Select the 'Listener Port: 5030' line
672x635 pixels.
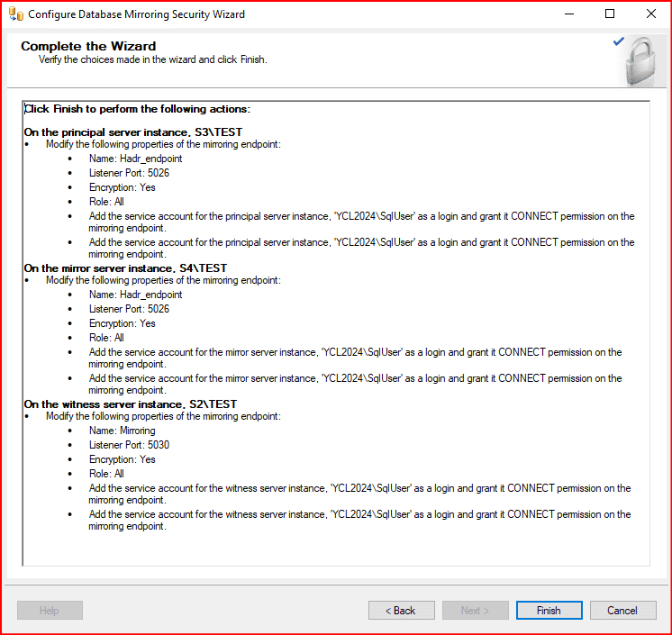pos(129,445)
